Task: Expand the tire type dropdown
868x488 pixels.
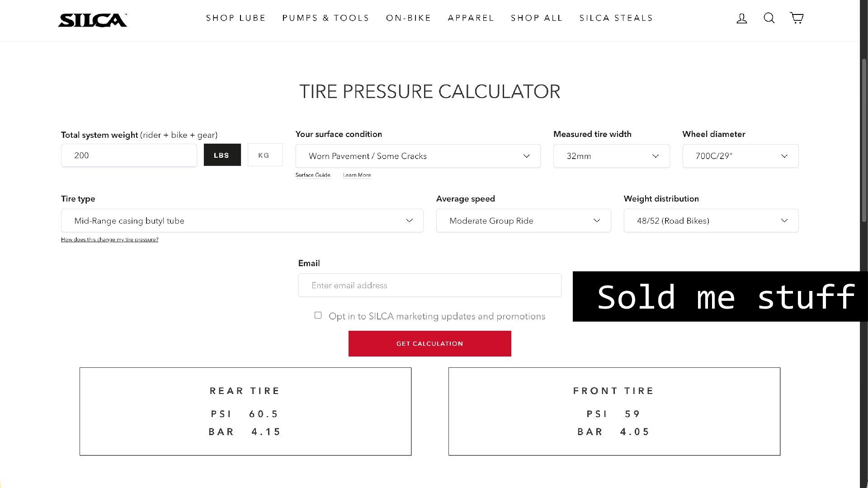Action: 242,221
